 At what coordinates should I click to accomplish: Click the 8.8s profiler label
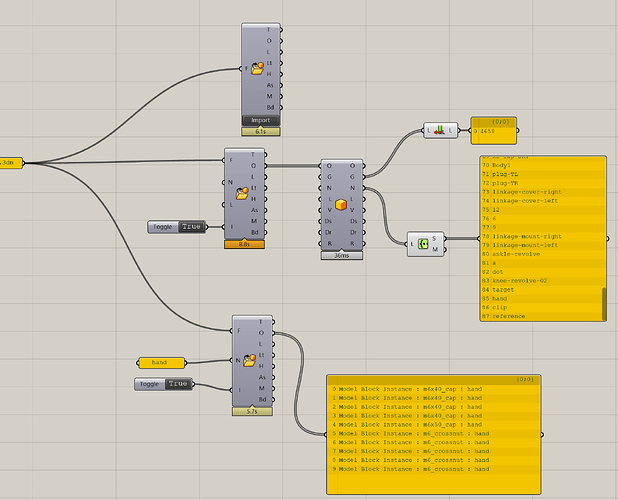244,244
